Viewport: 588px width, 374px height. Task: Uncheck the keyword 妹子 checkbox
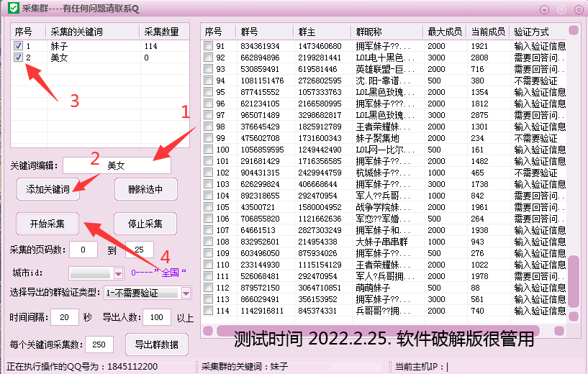point(18,46)
